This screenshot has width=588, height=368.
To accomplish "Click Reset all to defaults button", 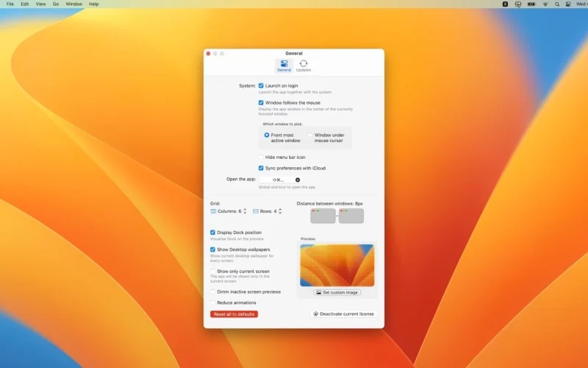I will click(234, 314).
